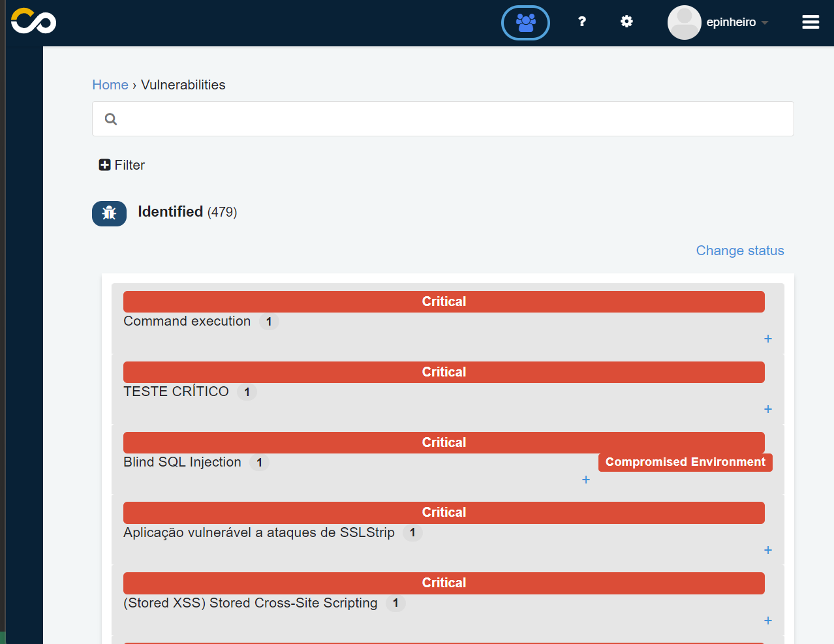Click the profile avatar image

(x=684, y=22)
